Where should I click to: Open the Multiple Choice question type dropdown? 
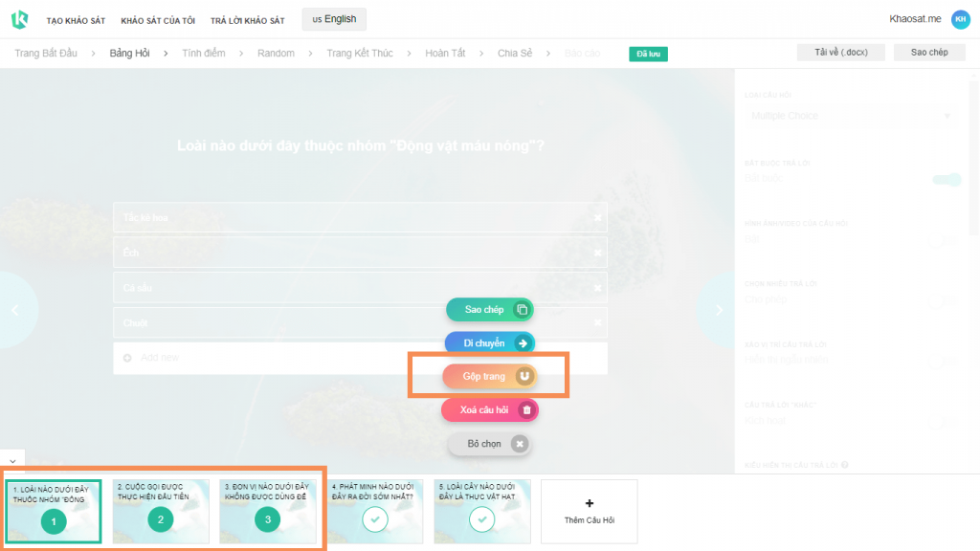851,116
